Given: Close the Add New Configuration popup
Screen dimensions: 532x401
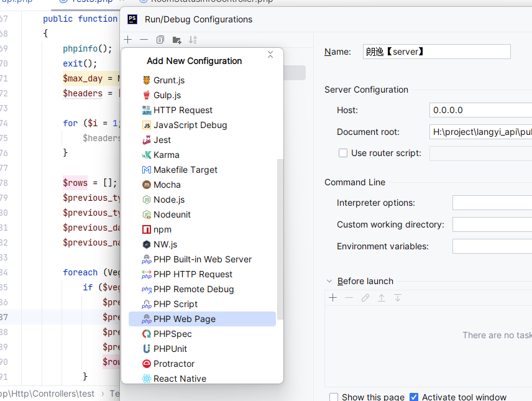Looking at the screenshot, I should point(270,55).
